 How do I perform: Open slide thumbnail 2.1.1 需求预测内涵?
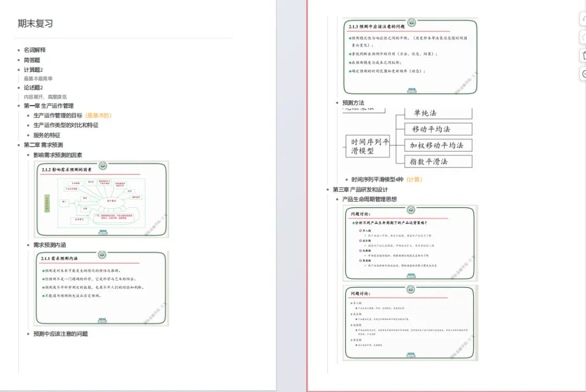(101, 288)
